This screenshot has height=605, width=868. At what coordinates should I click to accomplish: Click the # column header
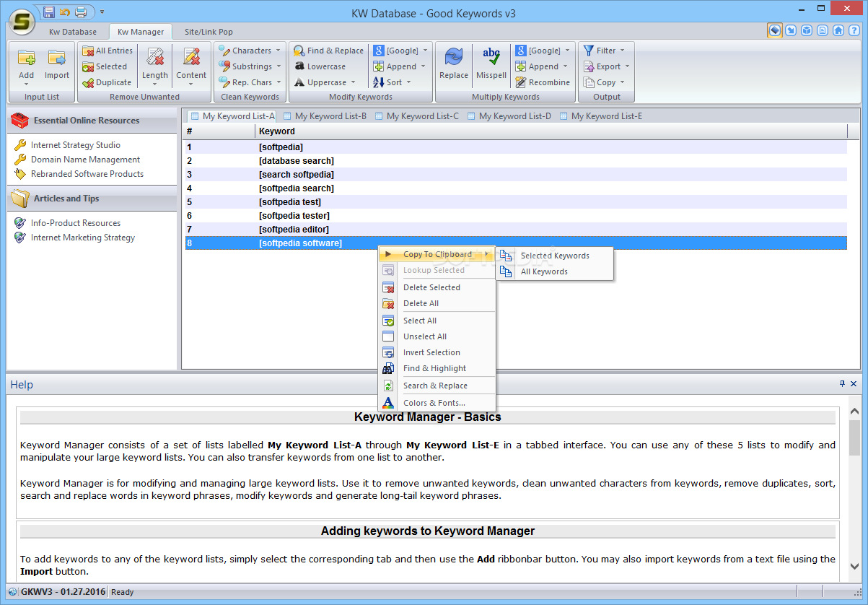220,131
